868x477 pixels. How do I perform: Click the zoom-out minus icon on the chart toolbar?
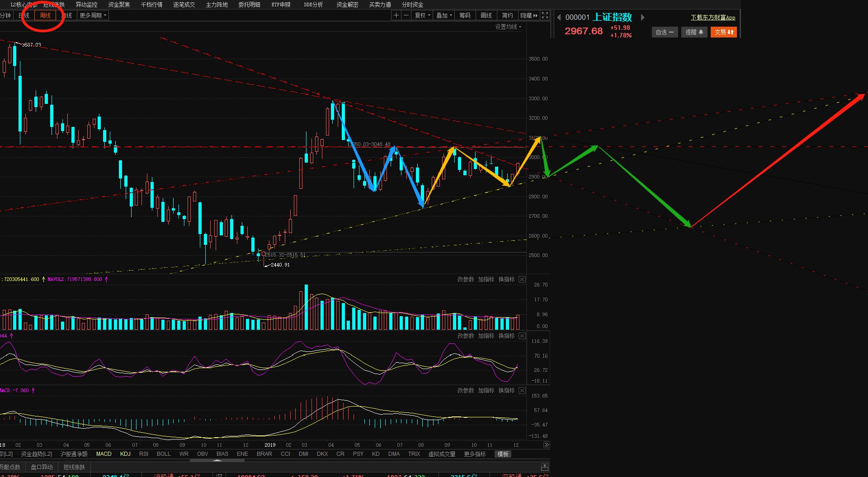406,15
